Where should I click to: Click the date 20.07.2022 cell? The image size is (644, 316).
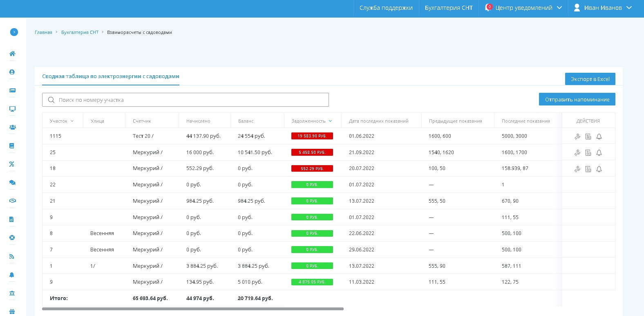(x=362, y=168)
